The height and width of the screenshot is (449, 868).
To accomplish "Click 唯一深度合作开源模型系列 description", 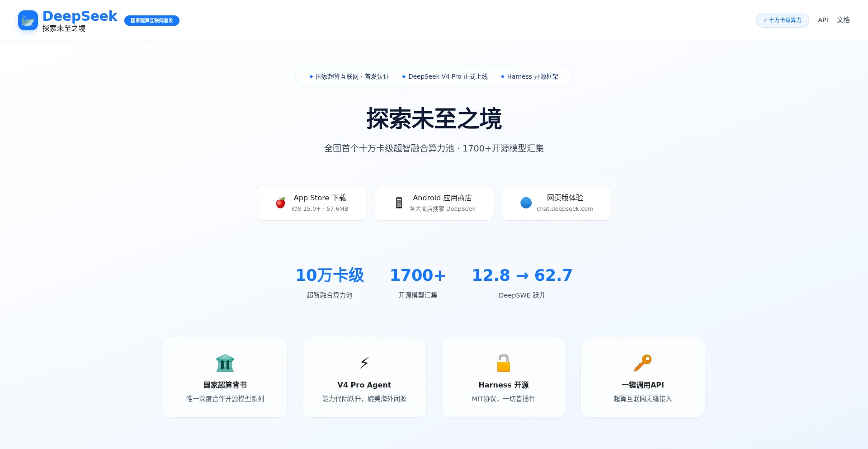I will (x=225, y=399).
